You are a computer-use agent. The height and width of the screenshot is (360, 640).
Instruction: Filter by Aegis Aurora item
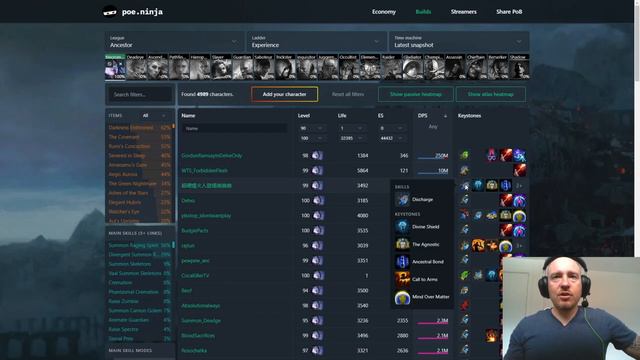(x=139, y=174)
